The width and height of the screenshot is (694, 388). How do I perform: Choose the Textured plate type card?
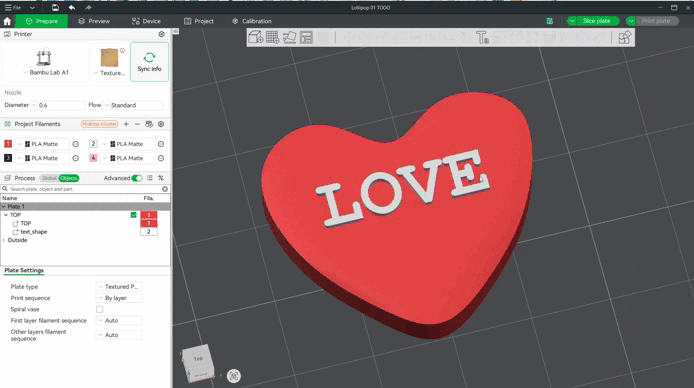pos(109,62)
